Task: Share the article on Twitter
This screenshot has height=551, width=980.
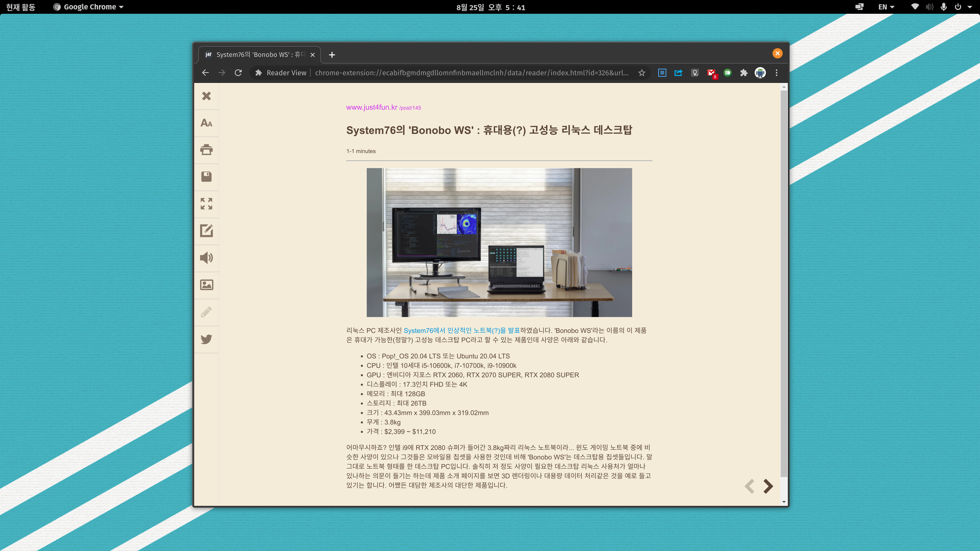Action: pos(206,339)
